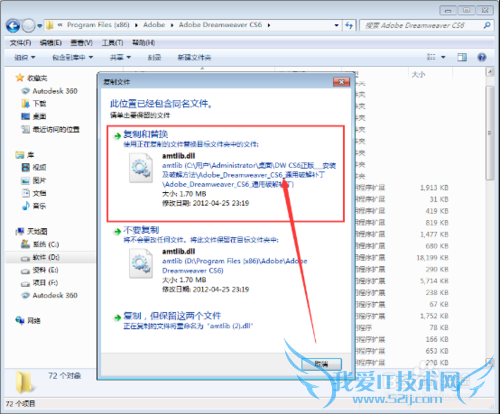Click amtlib.dll icon in replace option
The image size is (500, 414).
point(141,167)
